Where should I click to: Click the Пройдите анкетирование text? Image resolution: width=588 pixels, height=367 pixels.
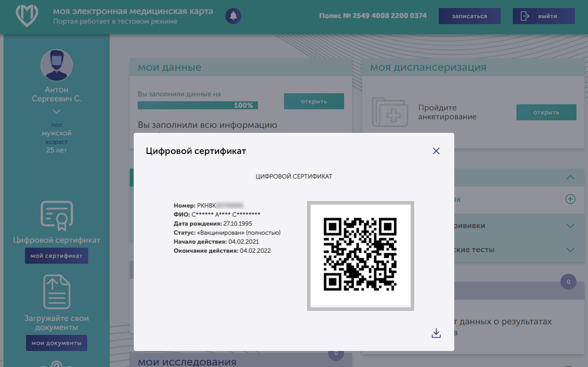tap(447, 112)
